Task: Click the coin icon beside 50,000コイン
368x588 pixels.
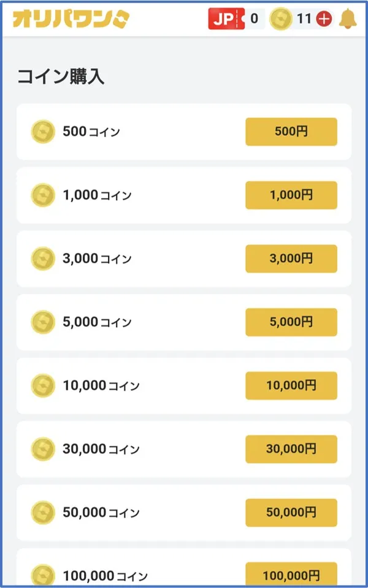Action: click(x=43, y=512)
